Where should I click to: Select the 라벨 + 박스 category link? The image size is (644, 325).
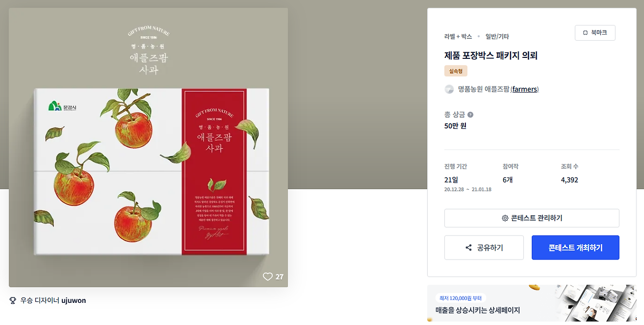click(x=458, y=37)
